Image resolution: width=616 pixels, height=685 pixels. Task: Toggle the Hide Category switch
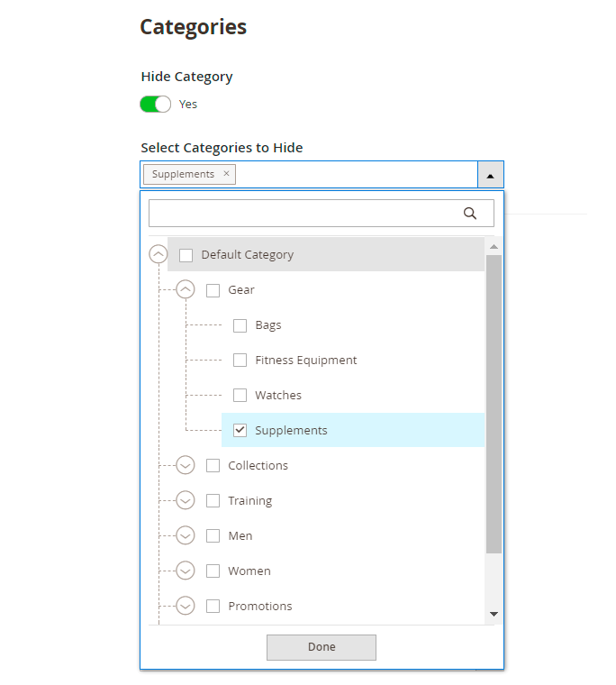coord(155,104)
